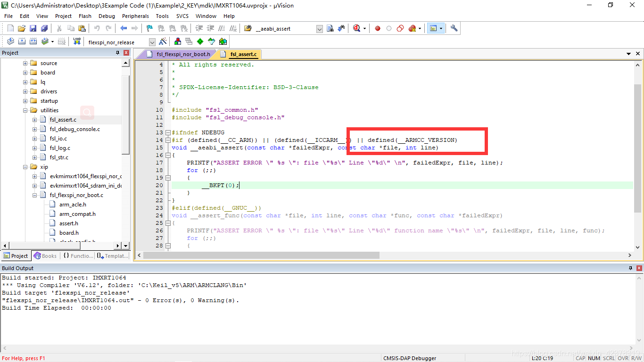Insert a breakpoint using the red breakpoint icon

point(378,28)
